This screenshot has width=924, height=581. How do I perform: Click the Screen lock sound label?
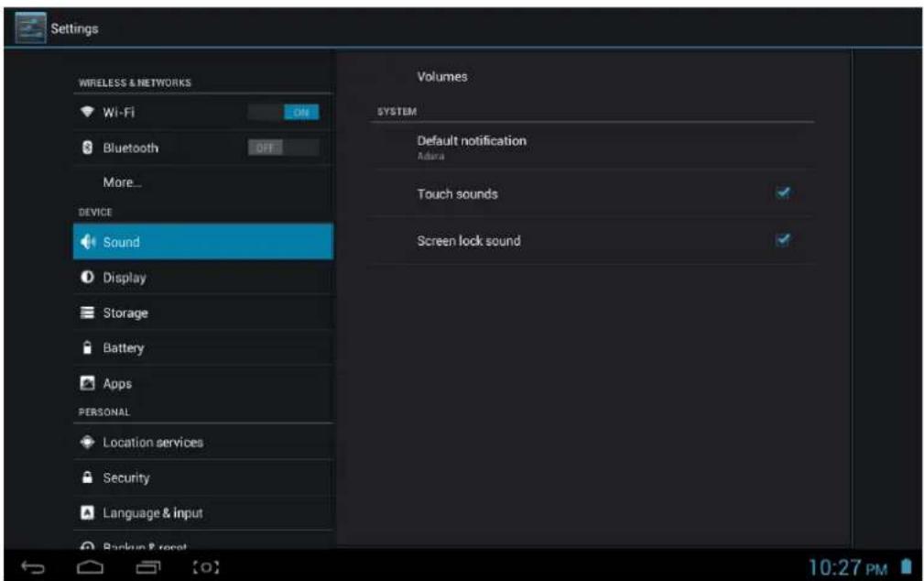[469, 241]
